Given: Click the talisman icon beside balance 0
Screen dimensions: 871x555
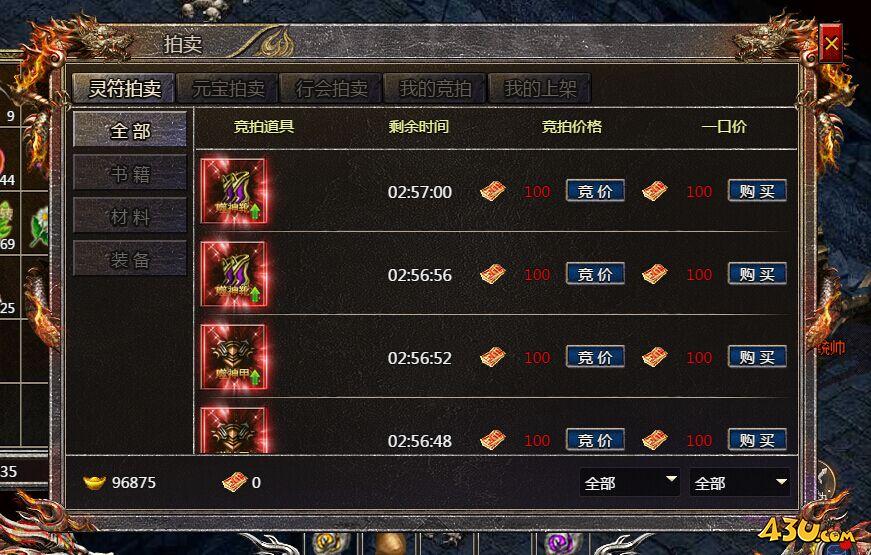Looking at the screenshot, I should click(234, 482).
